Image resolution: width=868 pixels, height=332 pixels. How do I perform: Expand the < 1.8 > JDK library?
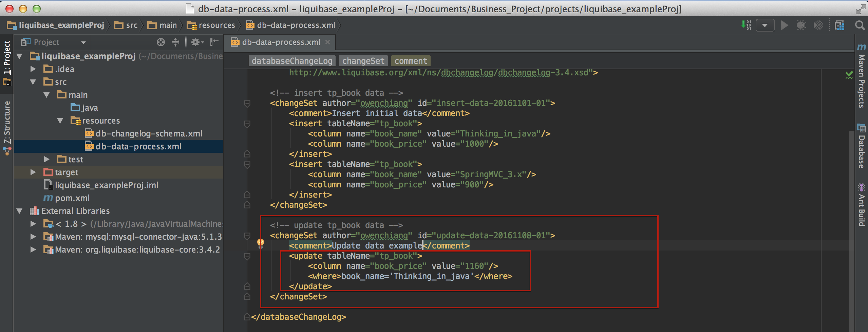[x=33, y=224]
